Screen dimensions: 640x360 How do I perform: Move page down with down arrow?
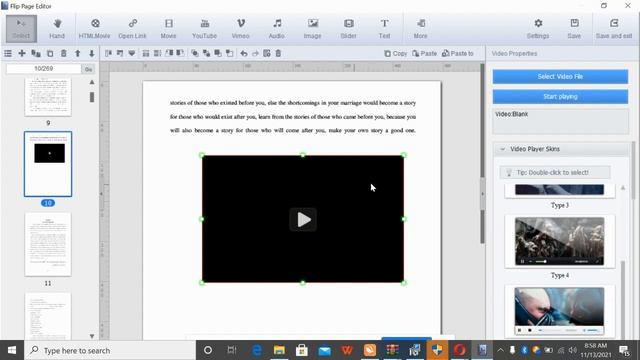(91, 53)
